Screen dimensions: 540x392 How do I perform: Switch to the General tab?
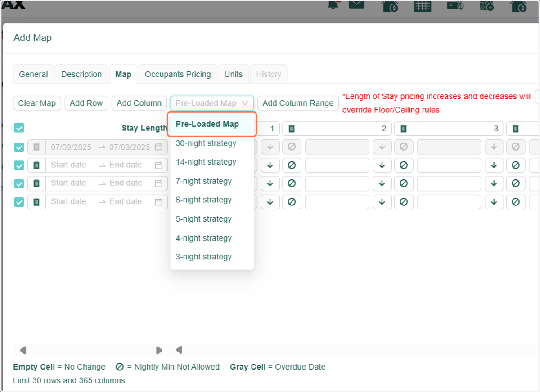click(33, 74)
